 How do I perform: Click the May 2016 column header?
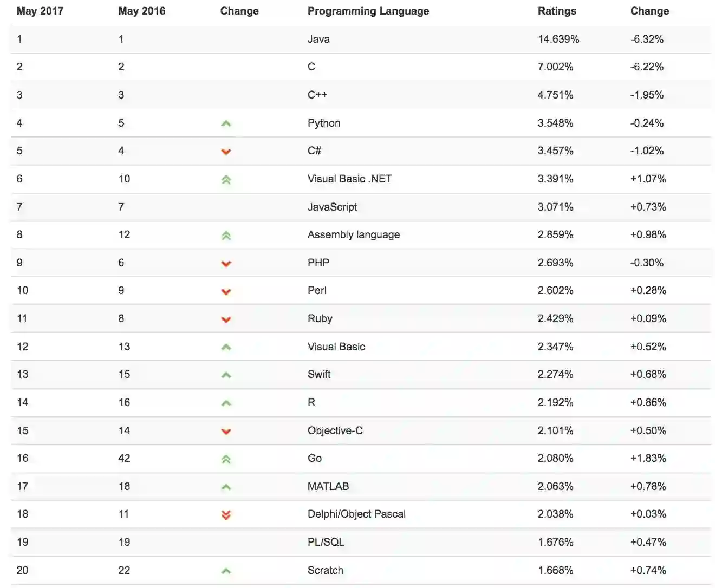[142, 11]
